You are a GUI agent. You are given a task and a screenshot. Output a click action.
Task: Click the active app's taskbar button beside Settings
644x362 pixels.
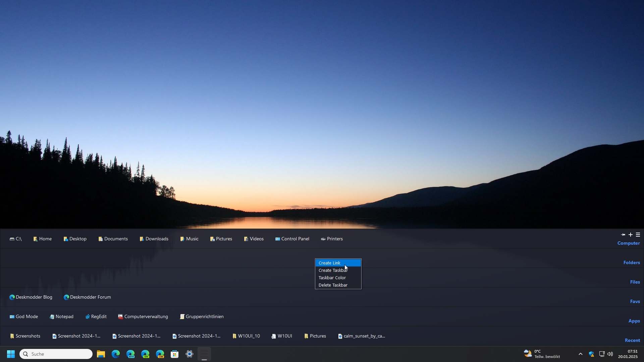tap(204, 354)
